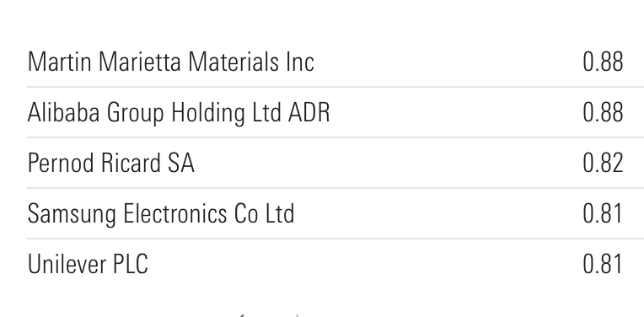The image size is (644, 317).
Task: Go to next holdings page arrow
Action: tap(297, 315)
